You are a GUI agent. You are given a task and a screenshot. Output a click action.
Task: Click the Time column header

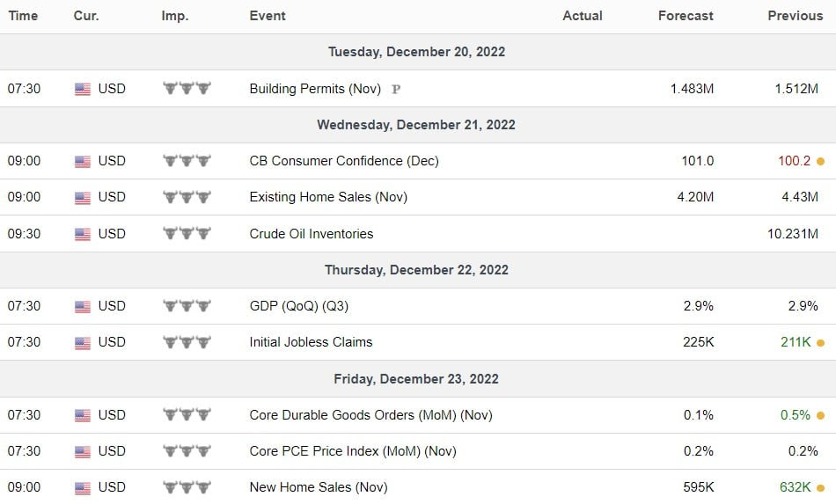tap(23, 16)
